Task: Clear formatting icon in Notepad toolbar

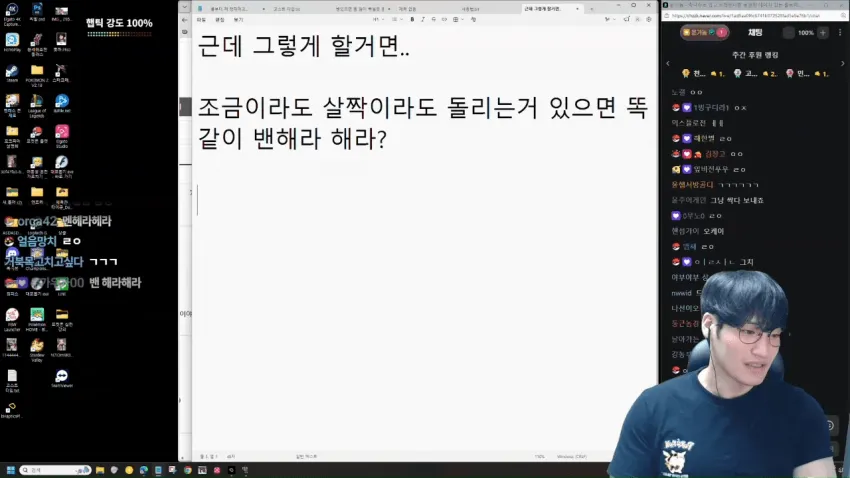Action: coord(473,20)
